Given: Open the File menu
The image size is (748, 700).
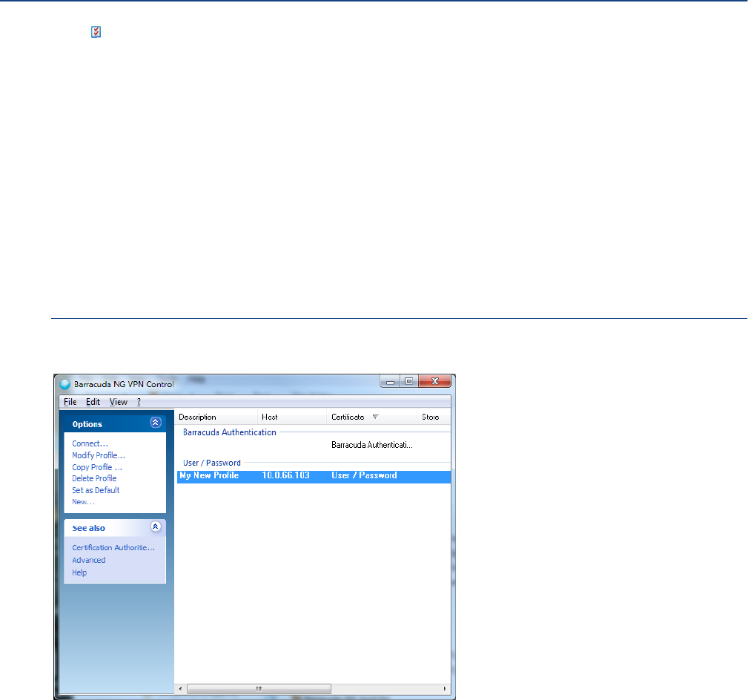Looking at the screenshot, I should [70, 402].
